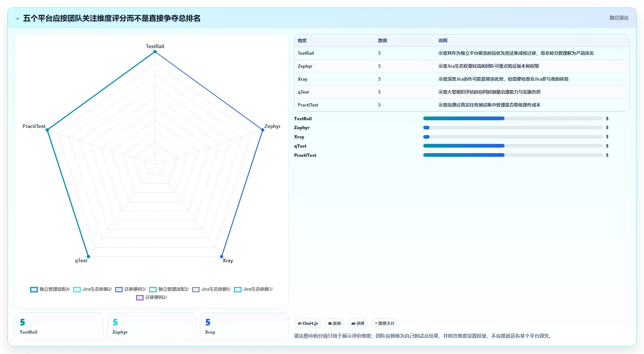Click the footnote starting 雷达图中的分值
Screen dimensions: 644x354
coord(424,336)
